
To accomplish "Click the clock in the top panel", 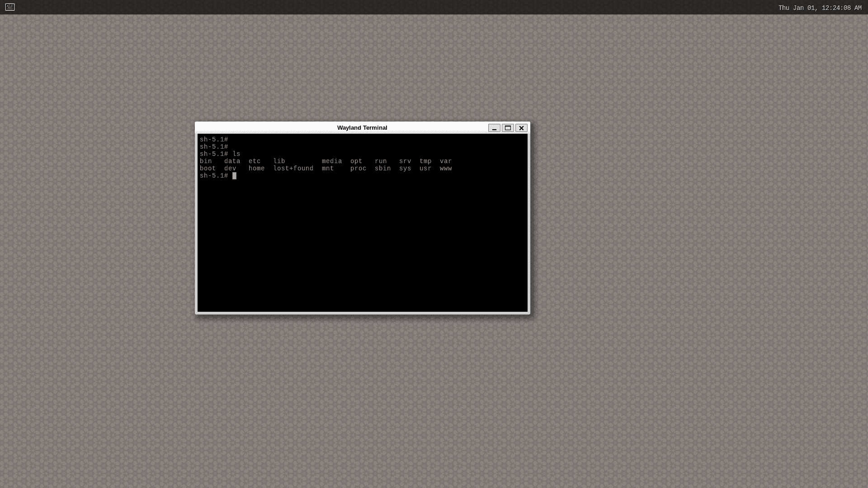I will pyautogui.click(x=820, y=8).
